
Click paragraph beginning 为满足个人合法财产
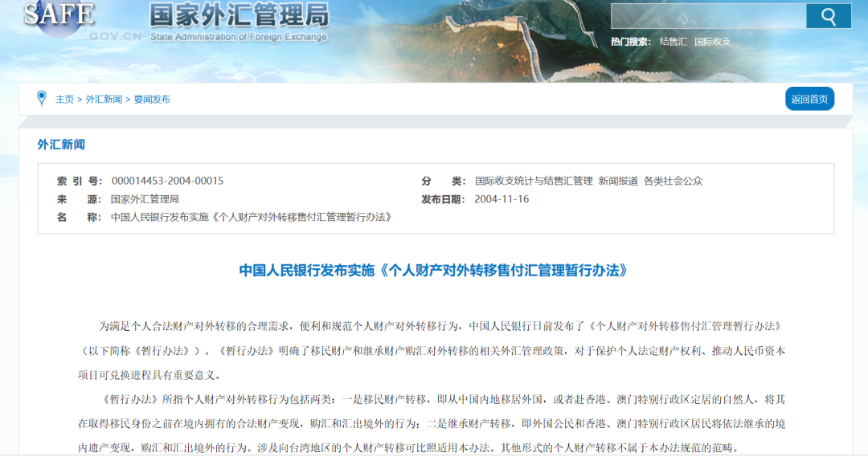432,351
